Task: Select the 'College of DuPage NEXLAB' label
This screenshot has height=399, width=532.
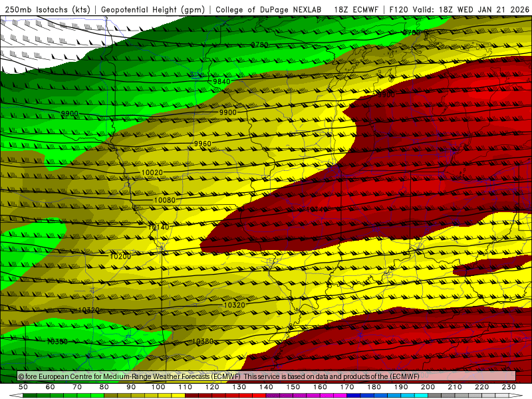Action: (x=269, y=9)
